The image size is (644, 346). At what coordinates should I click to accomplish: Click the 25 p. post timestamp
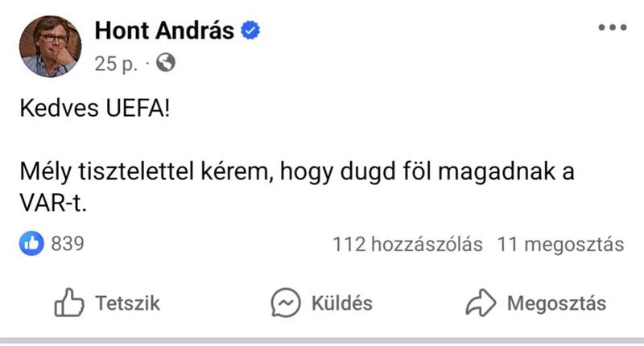pos(116,64)
